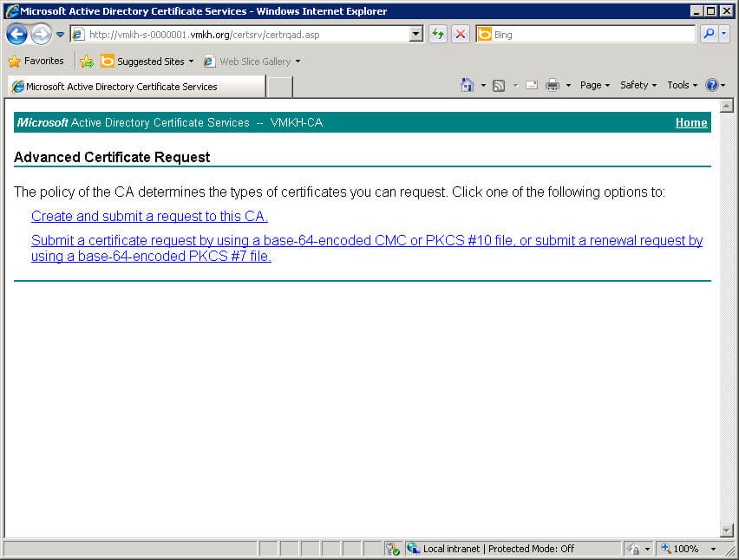Viewport: 739px width, 560px height.
Task: Click the Help question mark icon
Action: tap(711, 85)
